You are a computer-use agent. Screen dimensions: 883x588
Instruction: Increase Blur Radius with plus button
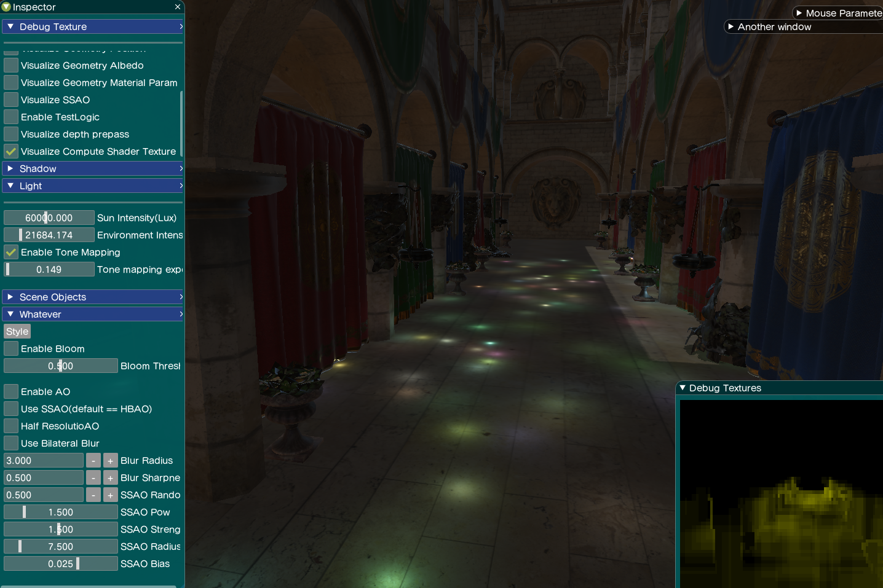(x=110, y=460)
